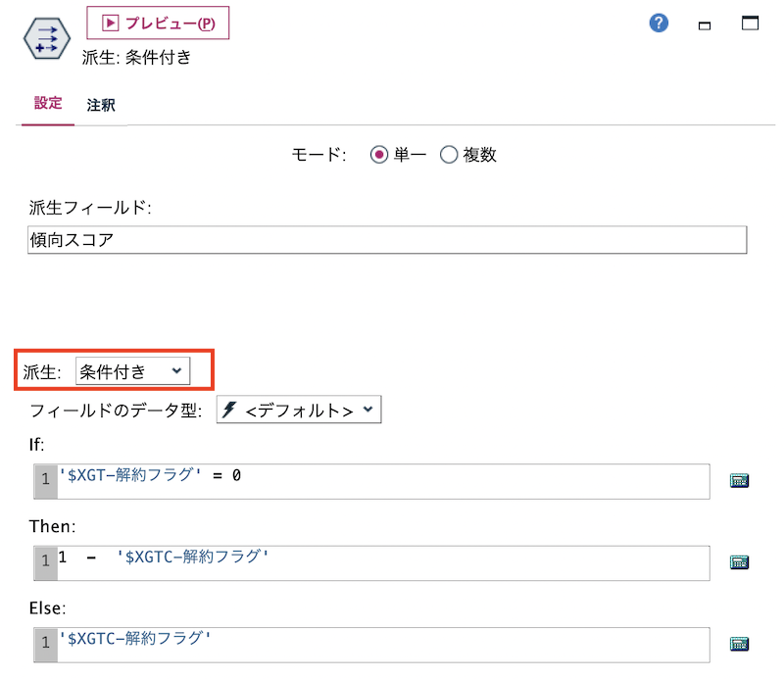Open the expression builder for the If field
784x679 pixels.
pos(741,481)
